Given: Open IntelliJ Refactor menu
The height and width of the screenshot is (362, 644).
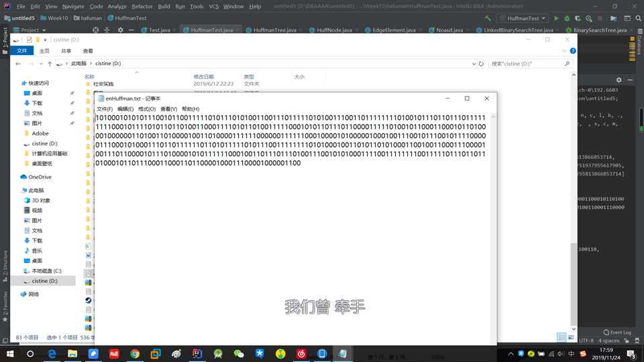Looking at the screenshot, I should [x=142, y=7].
